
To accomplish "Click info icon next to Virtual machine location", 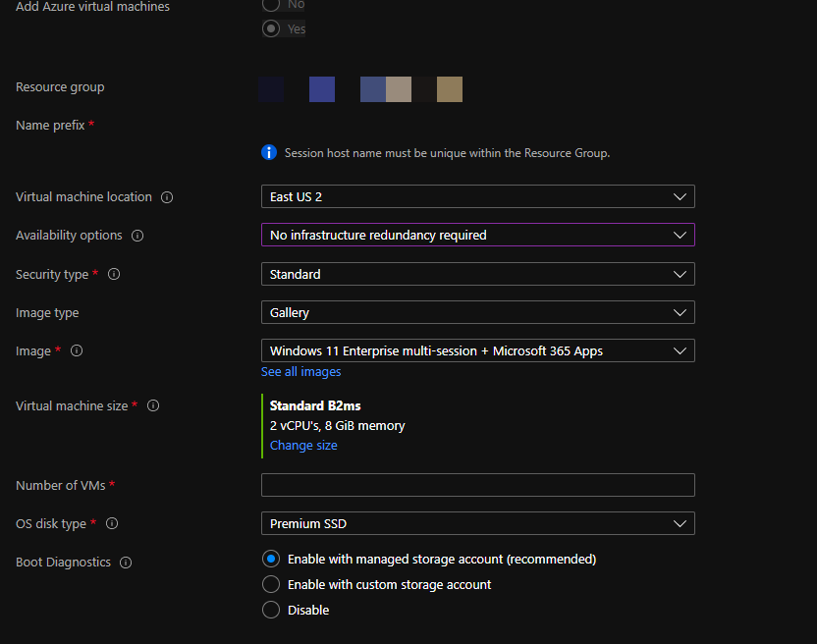I will point(167,197).
